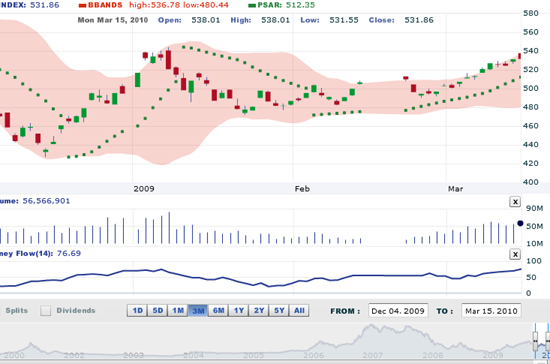Image resolution: width=550 pixels, height=364 pixels.
Task: Click the Close value 531.86
Action: point(419,20)
